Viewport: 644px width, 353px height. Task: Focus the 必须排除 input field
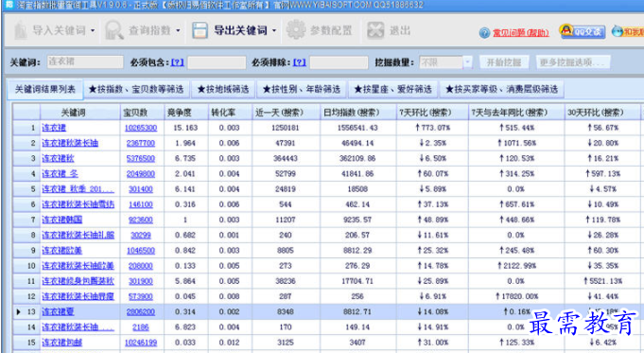tap(339, 62)
